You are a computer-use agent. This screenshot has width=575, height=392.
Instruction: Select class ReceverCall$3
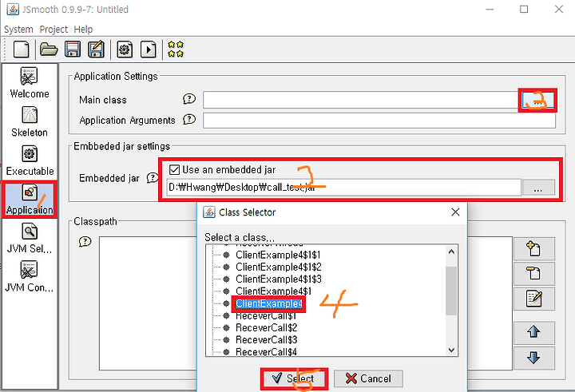[x=266, y=340]
